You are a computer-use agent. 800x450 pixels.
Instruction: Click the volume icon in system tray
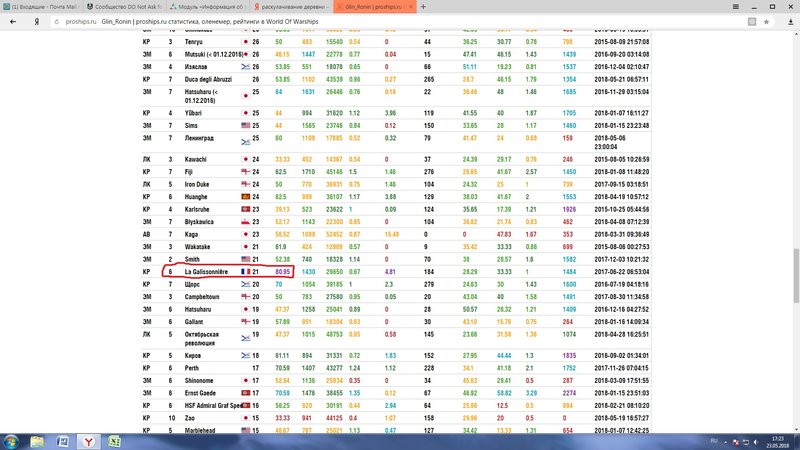pyautogui.click(x=755, y=440)
